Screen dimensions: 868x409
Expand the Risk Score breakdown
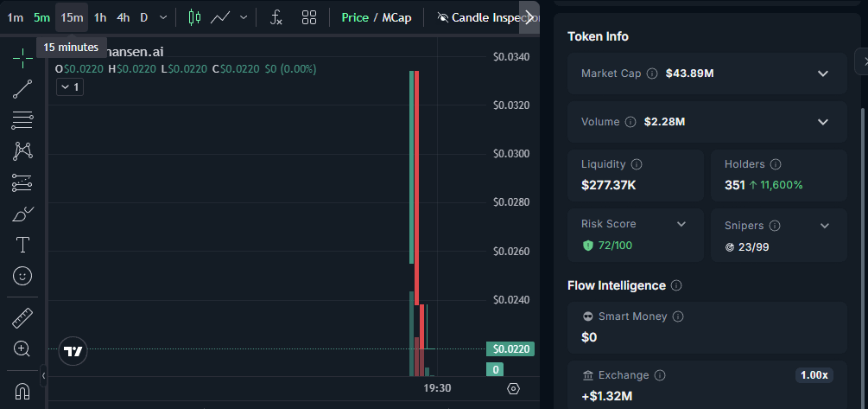click(681, 224)
